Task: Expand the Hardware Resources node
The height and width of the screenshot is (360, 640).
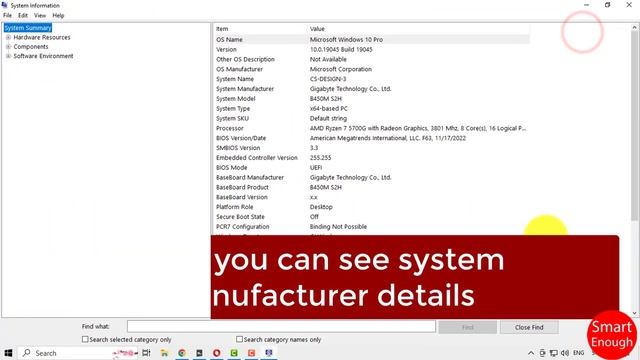Action: (x=8, y=37)
